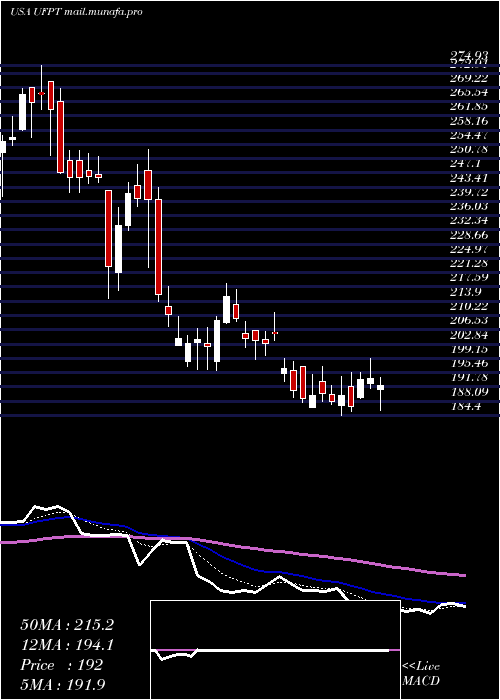
Task: Click the 228.66 price level label
Action: [x=469, y=235]
